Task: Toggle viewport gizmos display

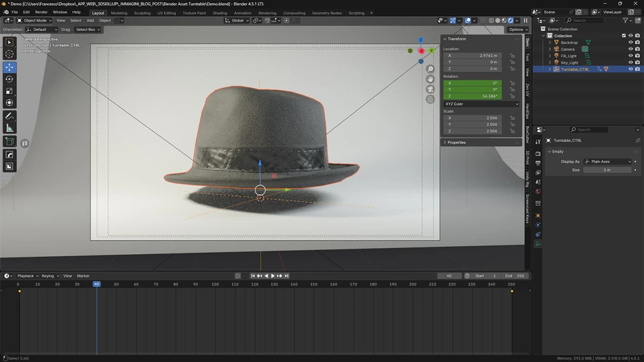Action: click(453, 21)
